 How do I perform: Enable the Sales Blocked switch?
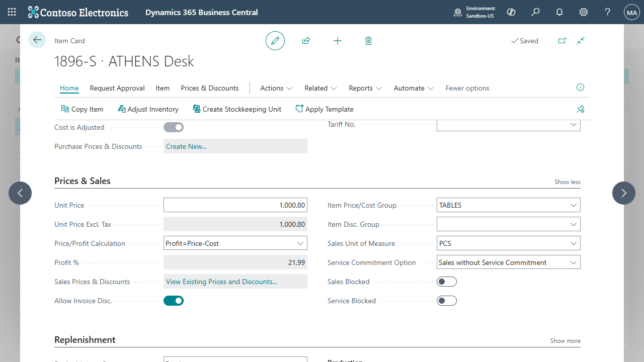click(447, 282)
